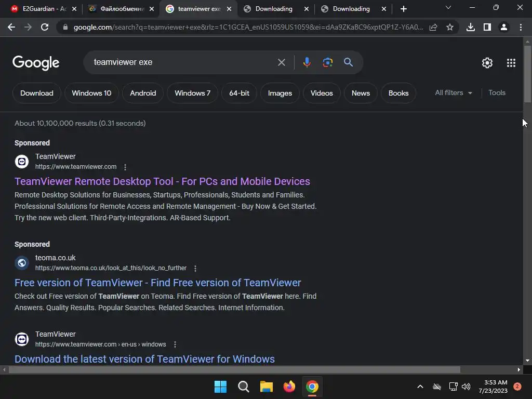Image resolution: width=532 pixels, height=399 pixels.
Task: Open a new browser tab
Action: 403,9
